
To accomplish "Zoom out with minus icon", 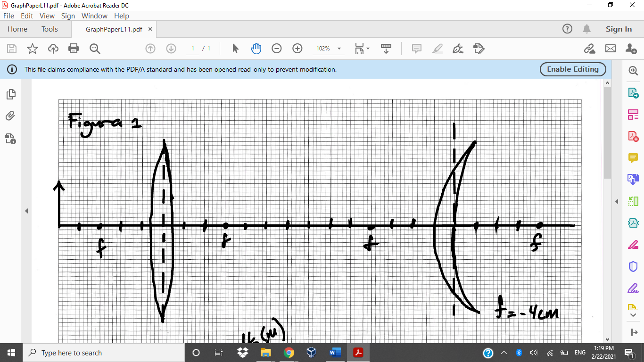I will tap(277, 49).
